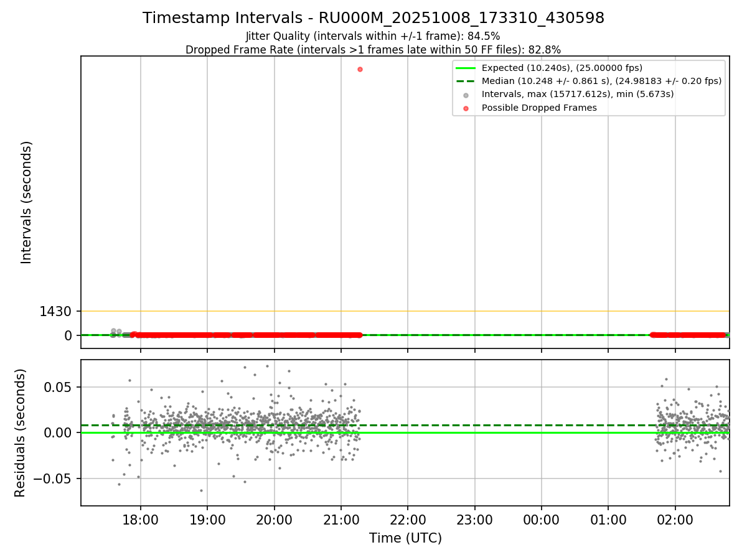
Task: Click the −0.05 residuals tick label
Action: pos(54,478)
